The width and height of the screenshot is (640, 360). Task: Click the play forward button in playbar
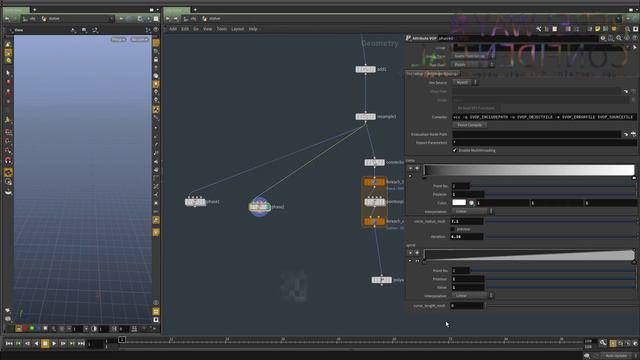pyautogui.click(x=54, y=344)
